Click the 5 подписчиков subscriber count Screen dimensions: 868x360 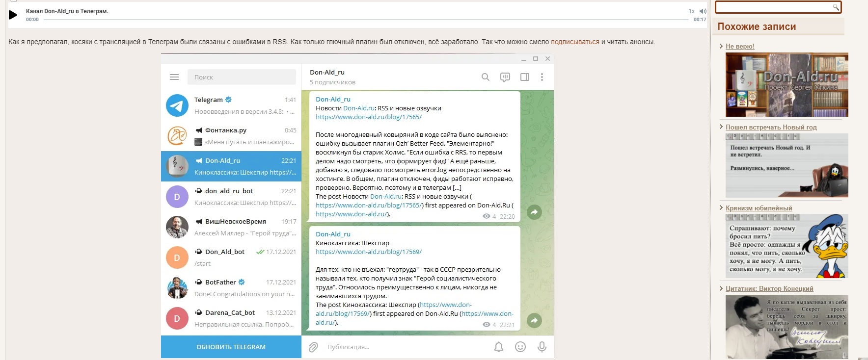[332, 82]
